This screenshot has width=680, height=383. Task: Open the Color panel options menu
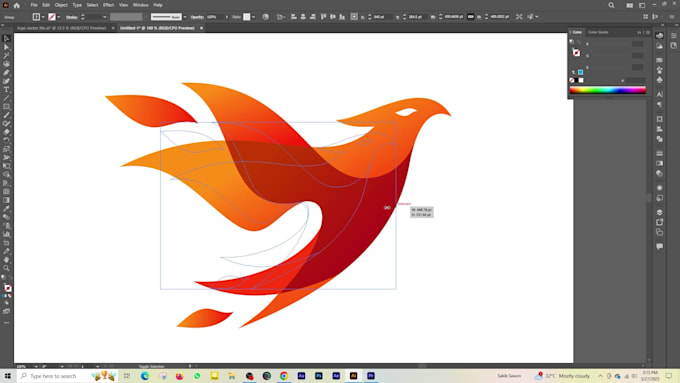[648, 33]
